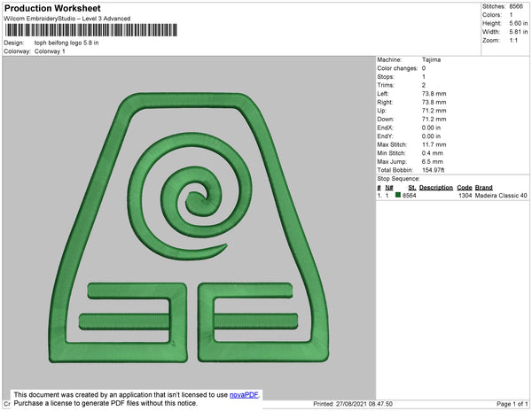Image resolution: width=532 pixels, height=411 pixels.
Task: Select the Width value 5.81 in
Action: (x=518, y=32)
